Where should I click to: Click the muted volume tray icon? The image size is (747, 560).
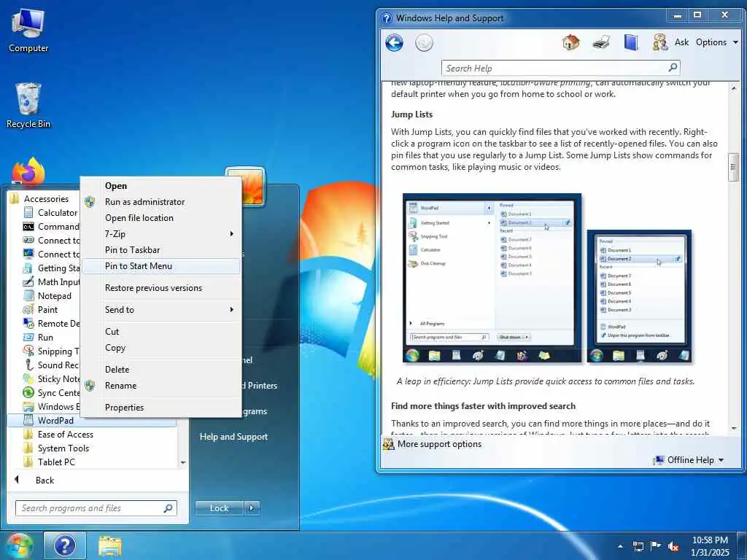[673, 546]
